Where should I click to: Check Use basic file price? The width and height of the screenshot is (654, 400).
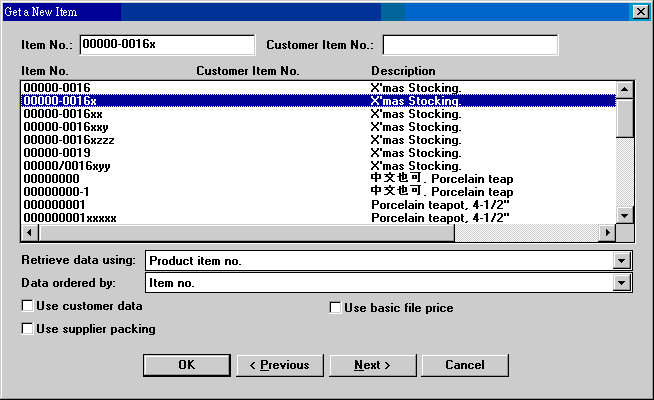coord(336,308)
